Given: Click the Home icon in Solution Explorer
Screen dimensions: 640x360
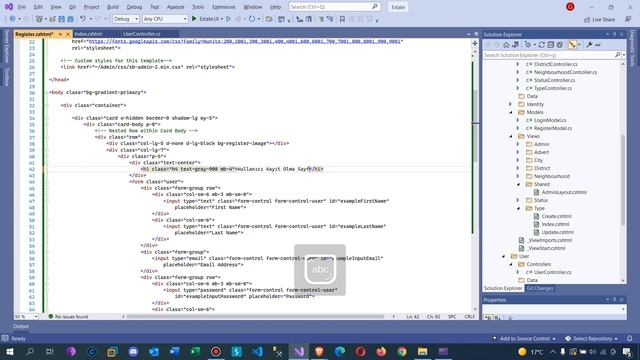Looking at the screenshot, I should tap(506, 45).
